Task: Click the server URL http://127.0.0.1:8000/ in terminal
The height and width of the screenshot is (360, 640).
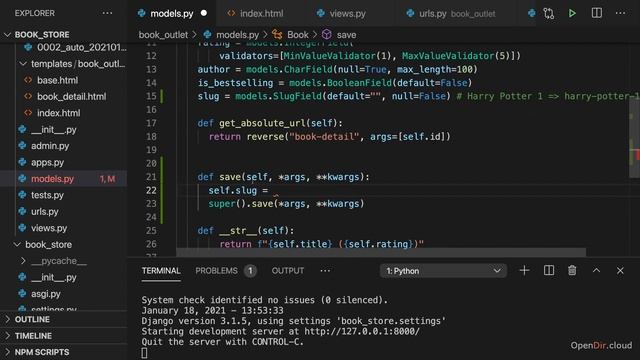Action: 362,331
